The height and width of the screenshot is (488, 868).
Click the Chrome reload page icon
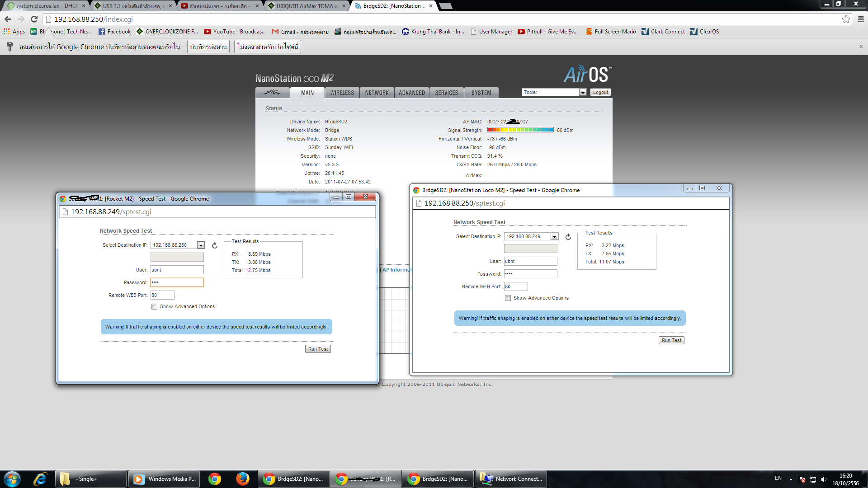[34, 19]
